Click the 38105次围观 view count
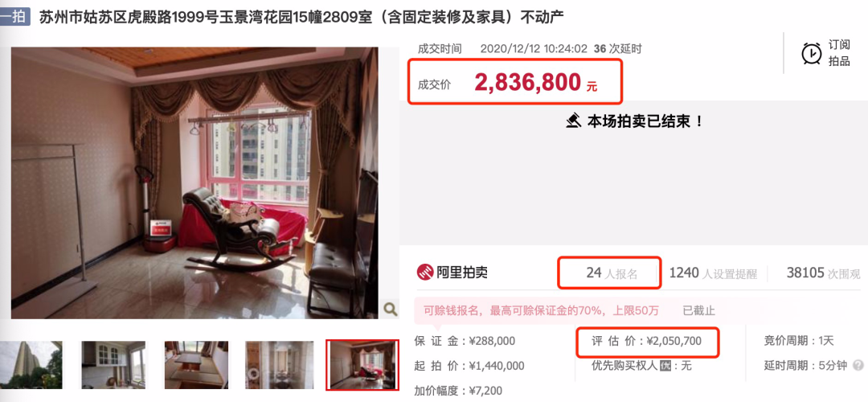 (824, 273)
